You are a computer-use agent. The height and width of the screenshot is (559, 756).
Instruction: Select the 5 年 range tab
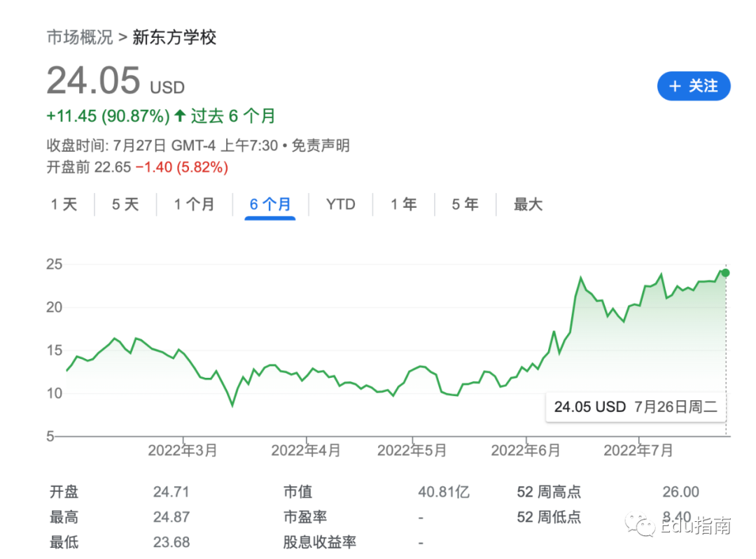click(x=465, y=204)
